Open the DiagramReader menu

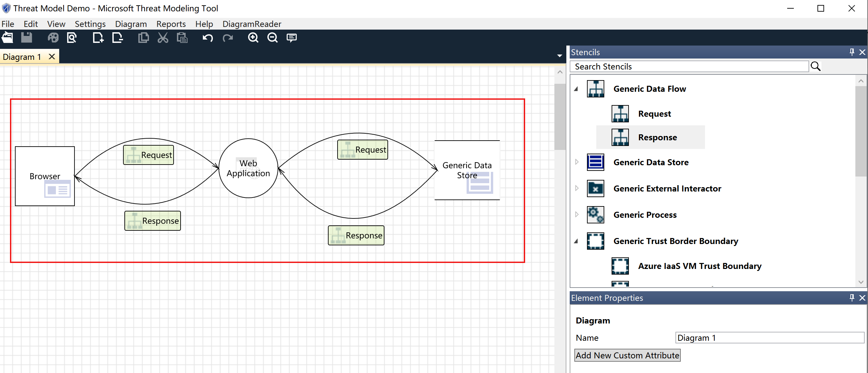click(251, 24)
